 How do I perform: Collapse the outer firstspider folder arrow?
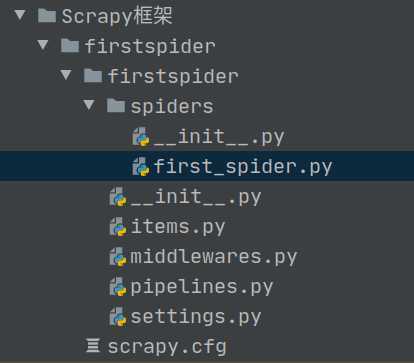(x=43, y=45)
